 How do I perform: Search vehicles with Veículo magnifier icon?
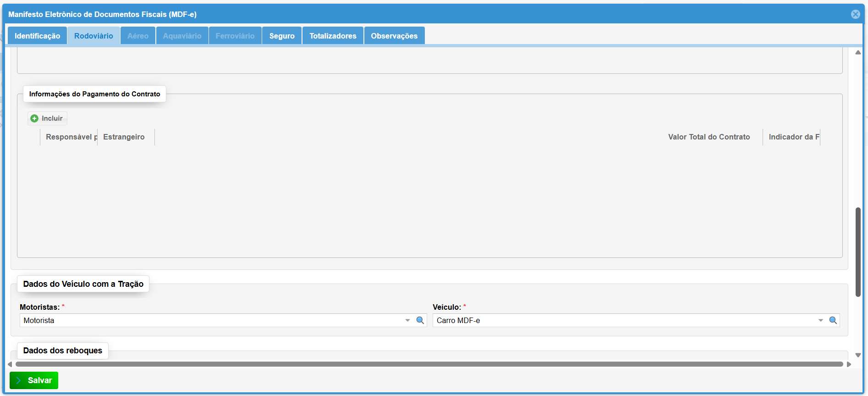click(833, 320)
